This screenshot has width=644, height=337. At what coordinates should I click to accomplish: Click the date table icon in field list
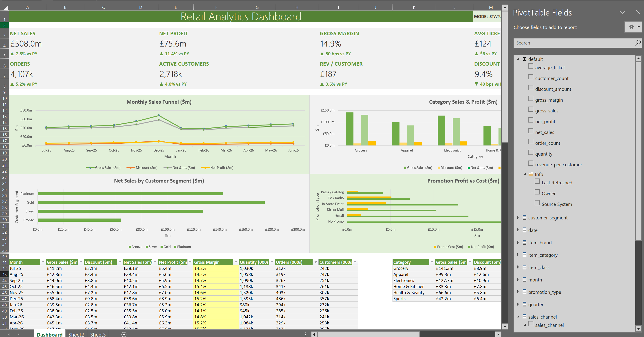point(525,230)
